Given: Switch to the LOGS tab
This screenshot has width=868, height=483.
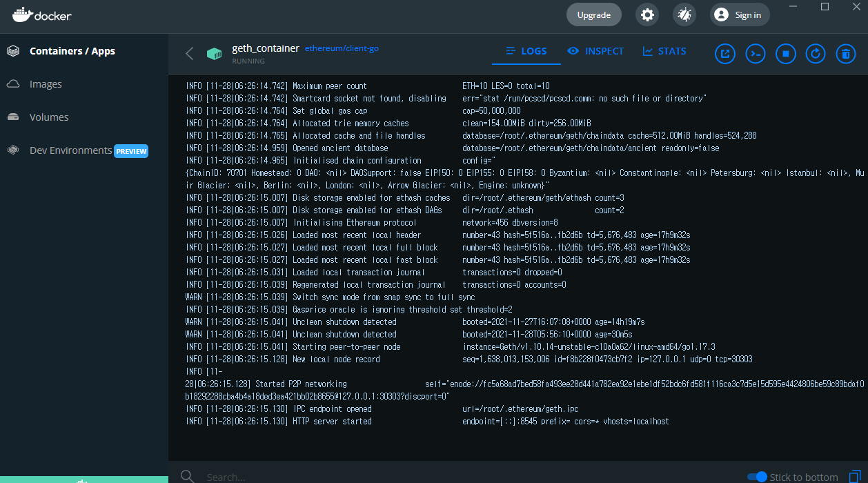Looking at the screenshot, I should [x=526, y=51].
